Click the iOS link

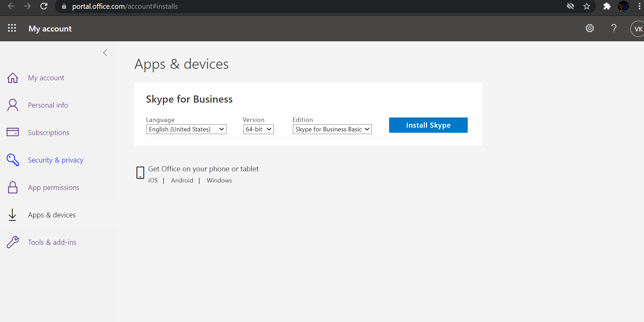tap(153, 180)
